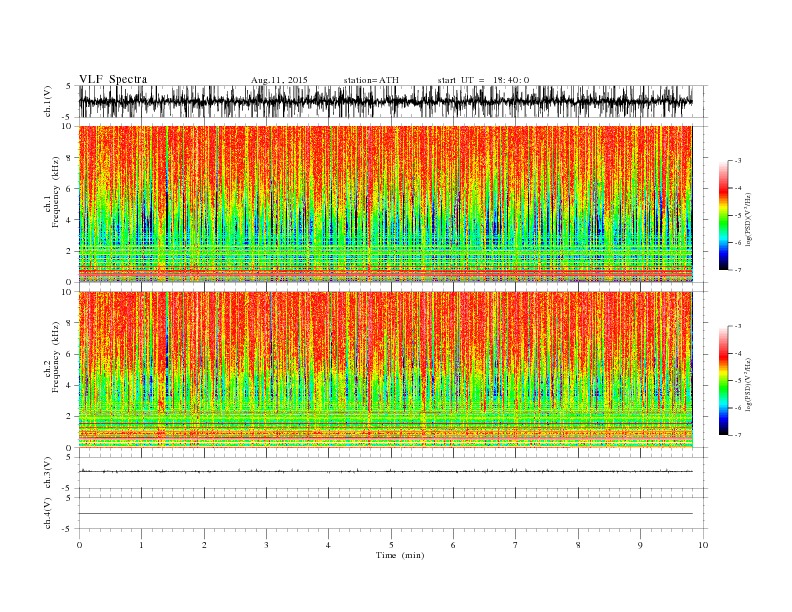Click time axis tick label "5" minutes

click(391, 545)
